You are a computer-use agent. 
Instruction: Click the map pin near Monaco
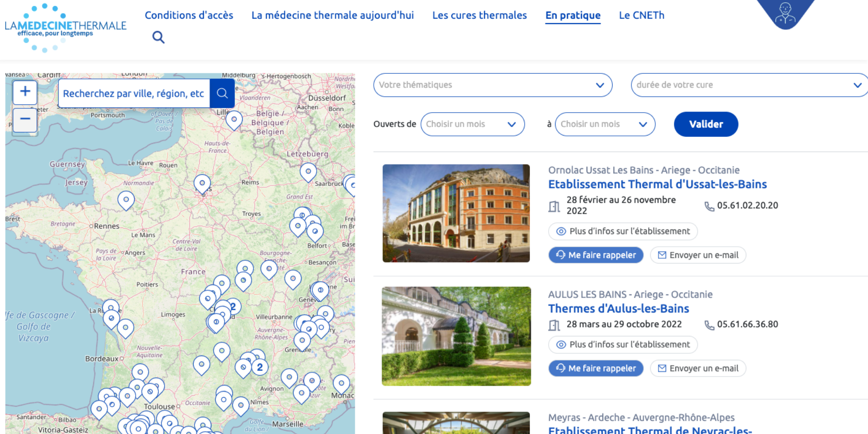click(x=341, y=384)
